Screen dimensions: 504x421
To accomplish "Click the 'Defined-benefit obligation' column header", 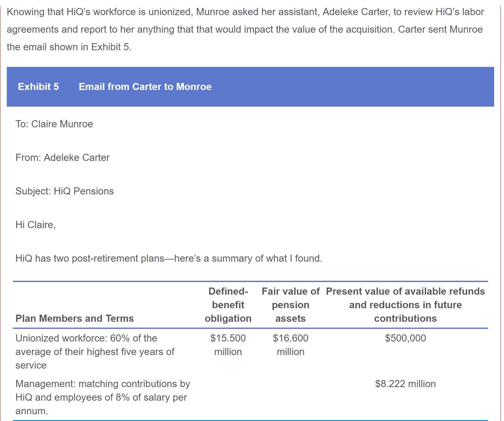I will pyautogui.click(x=228, y=305).
